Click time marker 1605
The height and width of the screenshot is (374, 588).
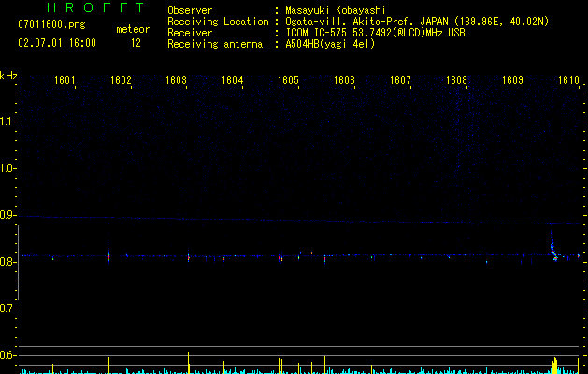[x=288, y=80]
